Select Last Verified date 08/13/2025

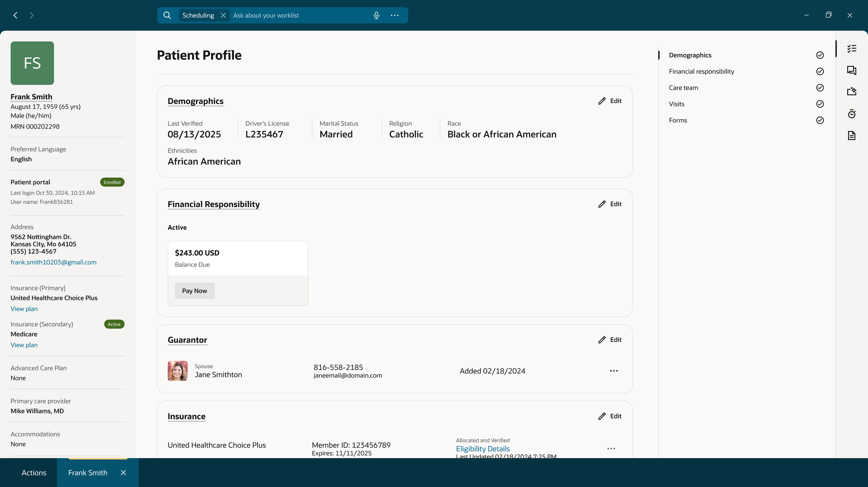pyautogui.click(x=194, y=134)
